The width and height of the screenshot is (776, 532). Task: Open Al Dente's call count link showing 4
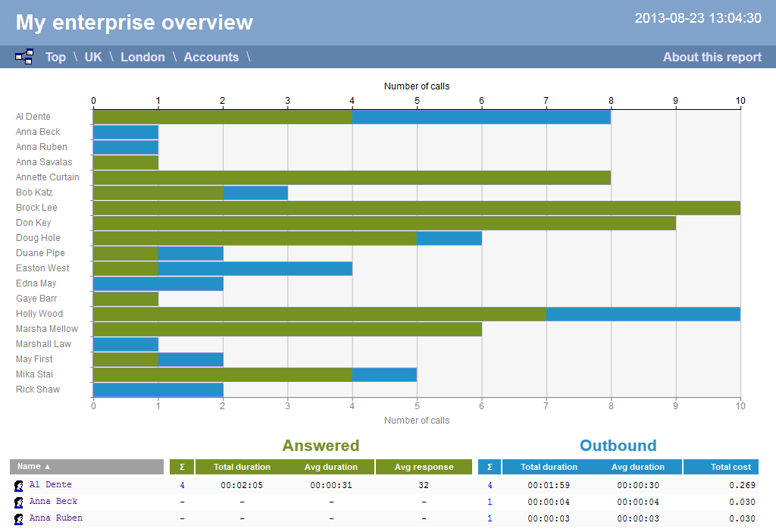coord(182,484)
